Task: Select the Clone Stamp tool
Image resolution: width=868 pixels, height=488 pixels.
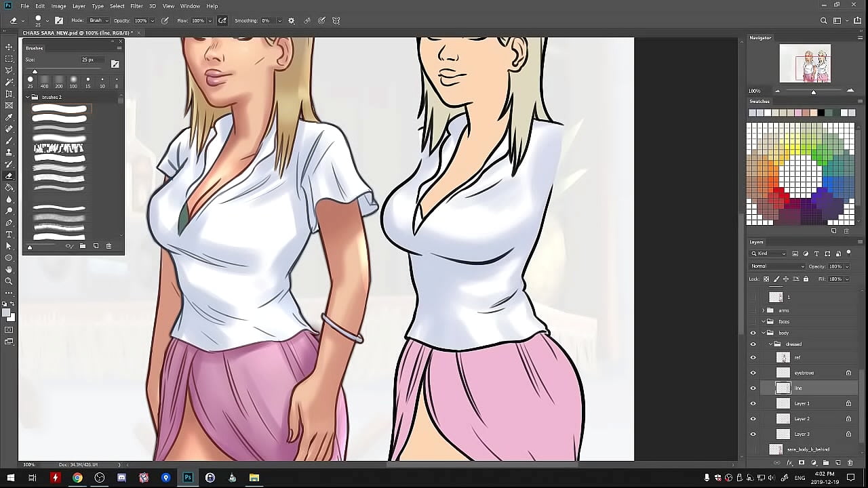Action: tap(9, 152)
